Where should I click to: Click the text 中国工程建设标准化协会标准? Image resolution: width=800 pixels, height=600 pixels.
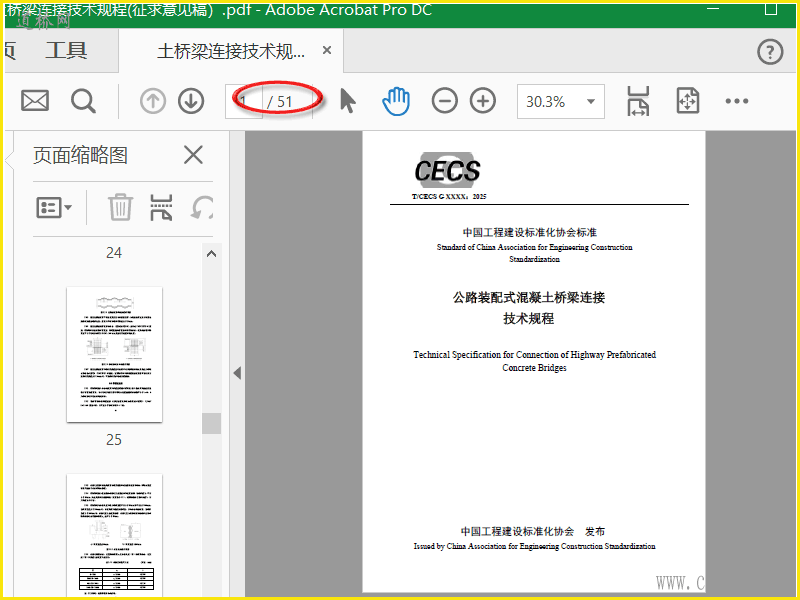pyautogui.click(x=530, y=233)
